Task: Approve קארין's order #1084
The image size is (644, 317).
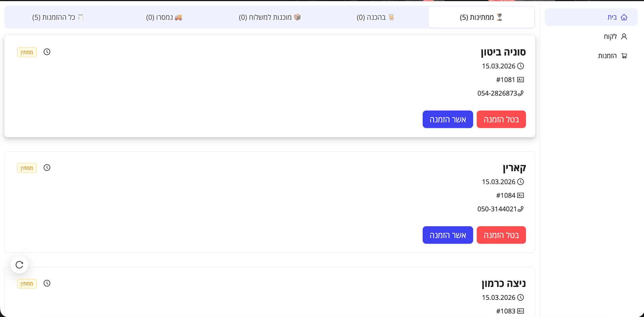Action: 447,235
